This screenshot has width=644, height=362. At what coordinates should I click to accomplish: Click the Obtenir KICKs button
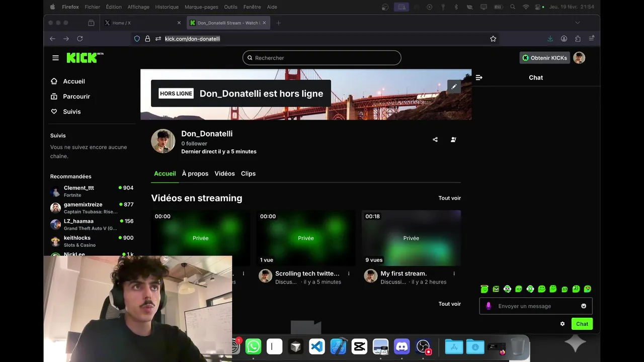pyautogui.click(x=544, y=58)
